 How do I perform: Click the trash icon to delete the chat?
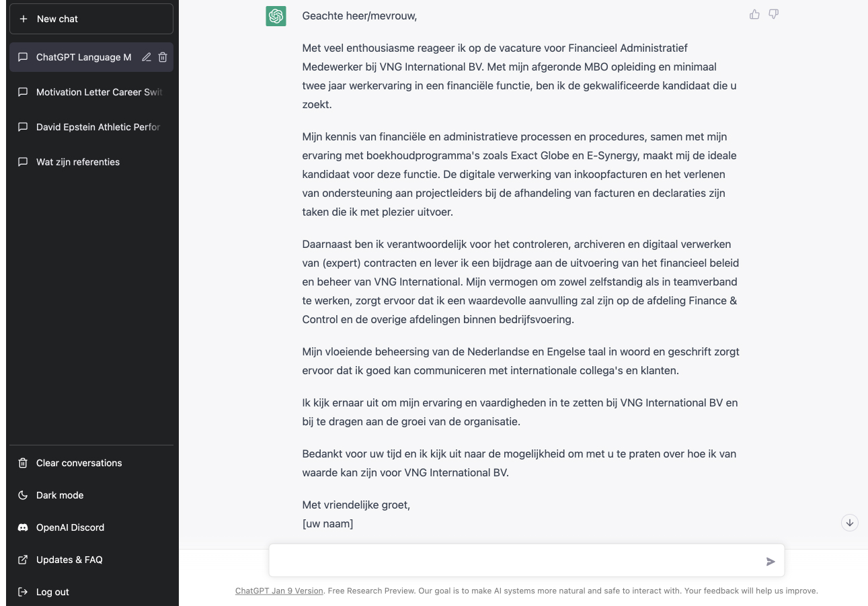(x=162, y=56)
